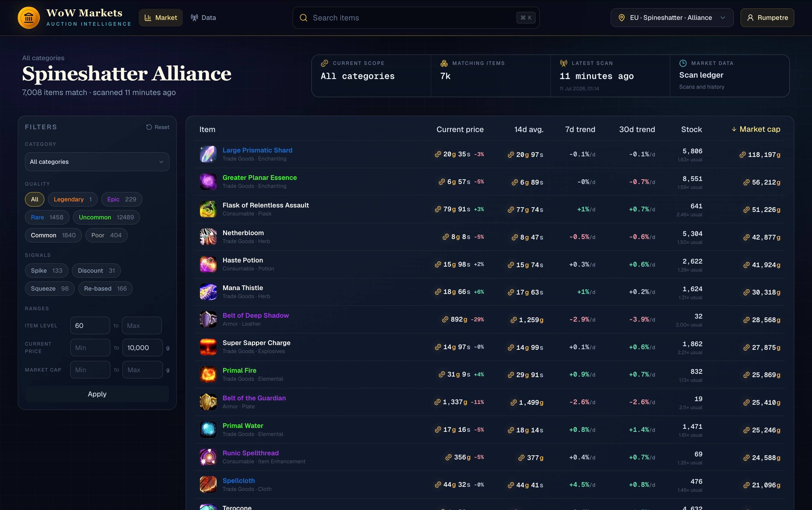
Task: Click the Item Level minimum field
Action: coord(90,325)
